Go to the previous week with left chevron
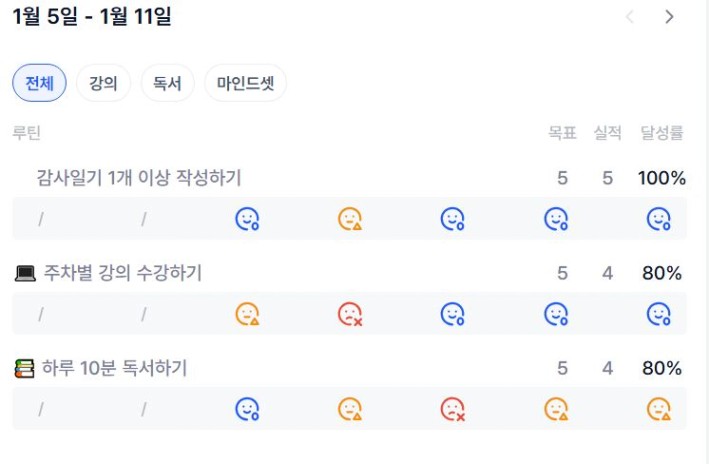 [x=630, y=17]
